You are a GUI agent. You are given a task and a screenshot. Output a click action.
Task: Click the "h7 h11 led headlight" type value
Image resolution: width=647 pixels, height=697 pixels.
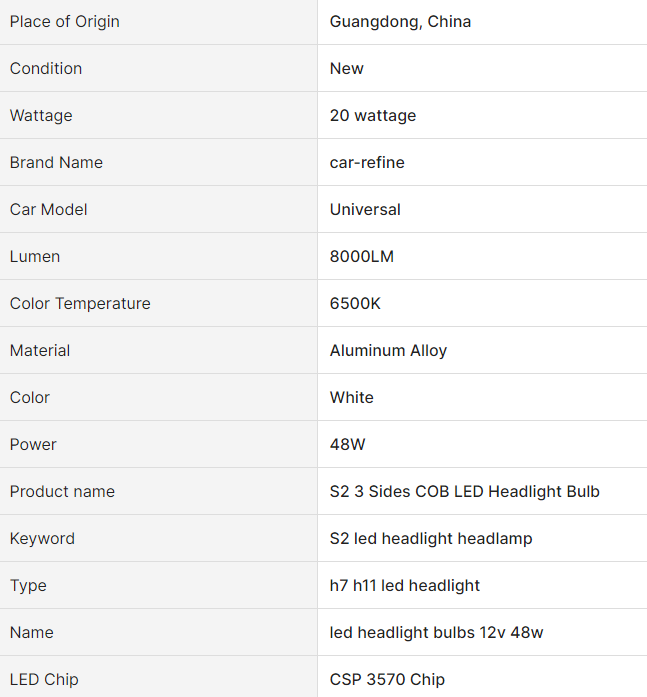404,585
